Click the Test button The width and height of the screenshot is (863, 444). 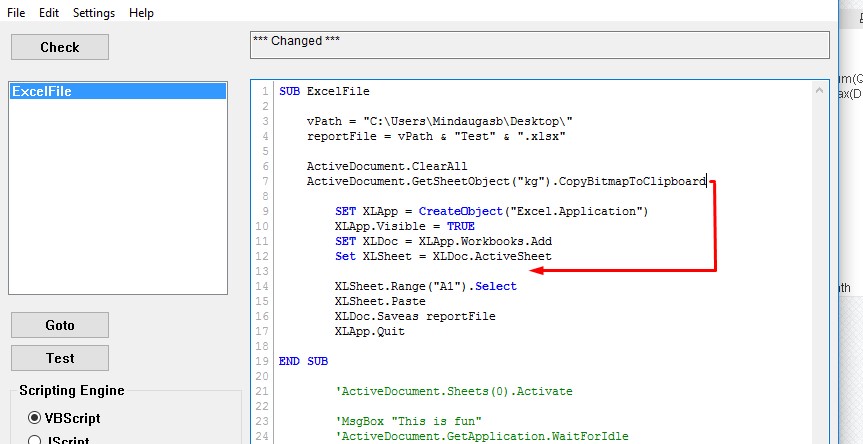[60, 358]
